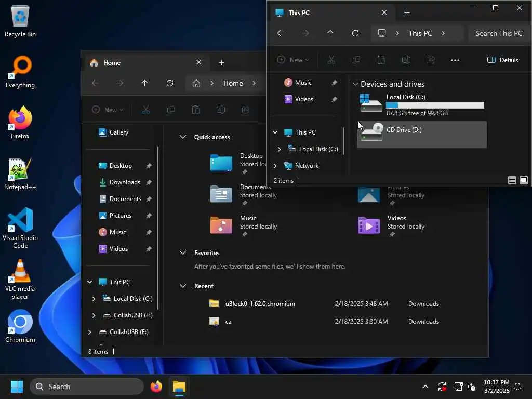This screenshot has width=532, height=399.
Task: Open New dropdown in This PC window
Action: pos(294,60)
